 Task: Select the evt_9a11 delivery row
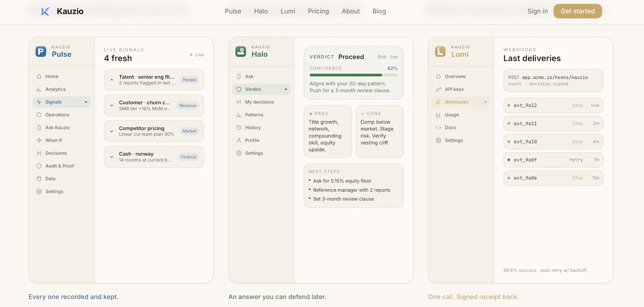click(553, 124)
